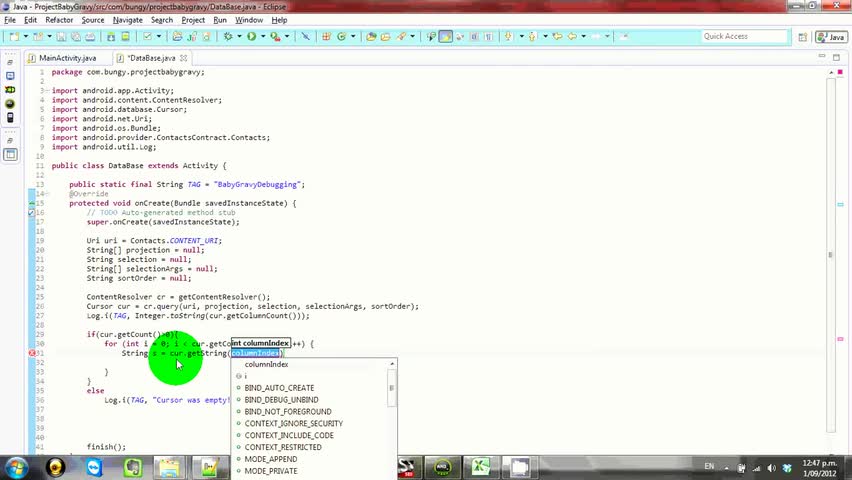Click the Next Annotation arrow icon
This screenshot has height=480, width=852.
(x=509, y=36)
